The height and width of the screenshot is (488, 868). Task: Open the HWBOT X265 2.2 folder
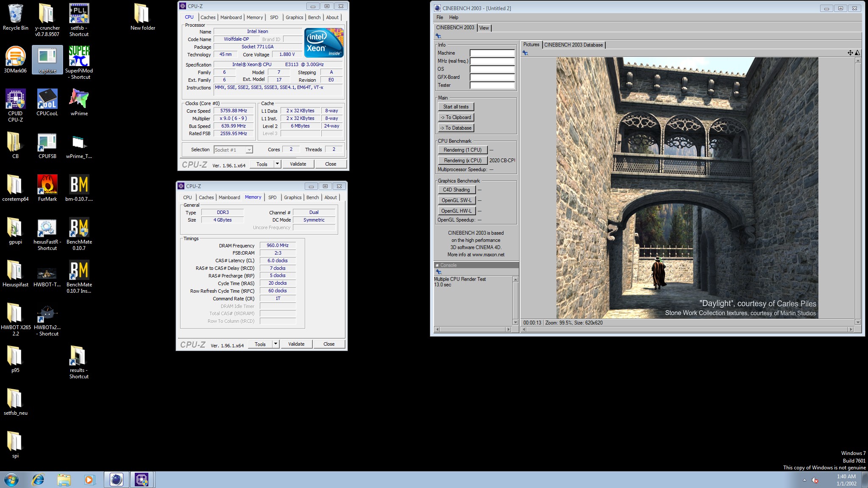pyautogui.click(x=15, y=319)
